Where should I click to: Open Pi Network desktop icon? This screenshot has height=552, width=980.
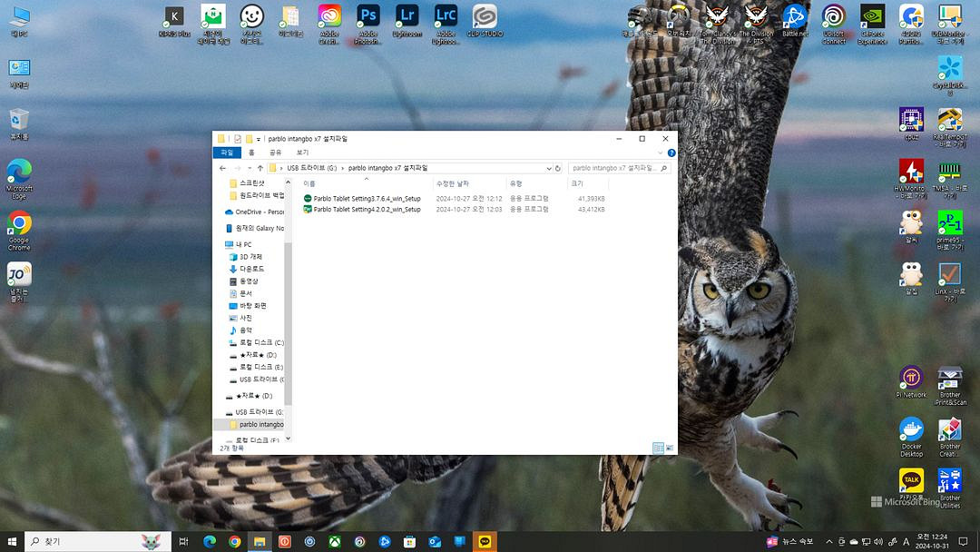click(911, 382)
